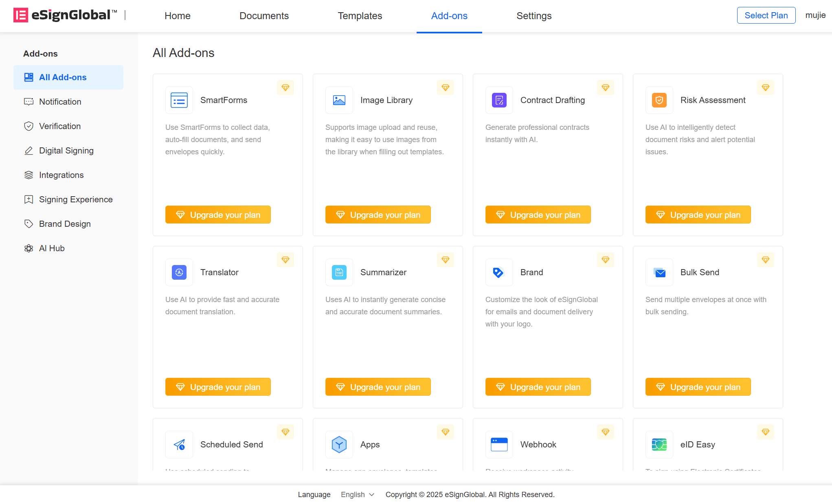Click the Apps cube icon
The width and height of the screenshot is (832, 504).
[339, 445]
